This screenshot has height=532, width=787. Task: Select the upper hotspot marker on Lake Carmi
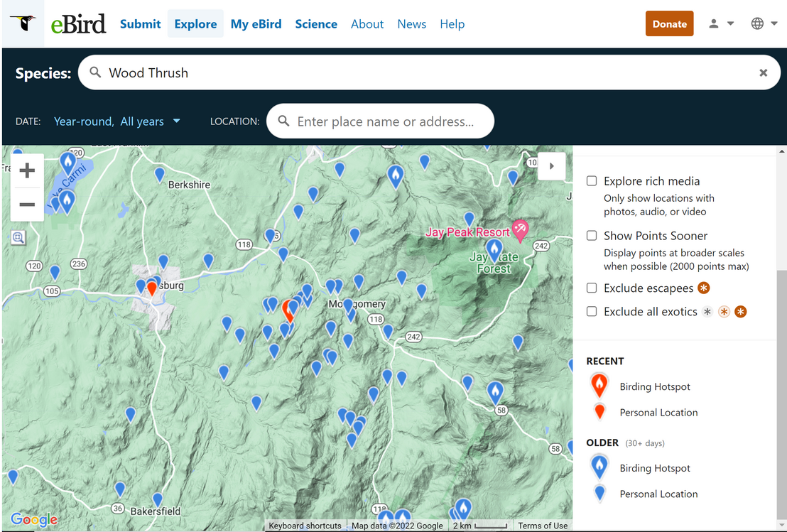(67, 163)
